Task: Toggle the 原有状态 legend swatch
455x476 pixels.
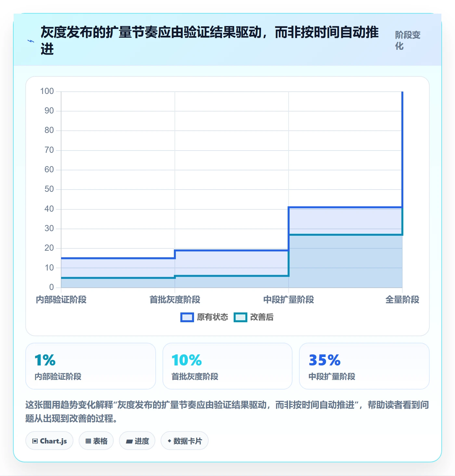Action: click(x=187, y=317)
